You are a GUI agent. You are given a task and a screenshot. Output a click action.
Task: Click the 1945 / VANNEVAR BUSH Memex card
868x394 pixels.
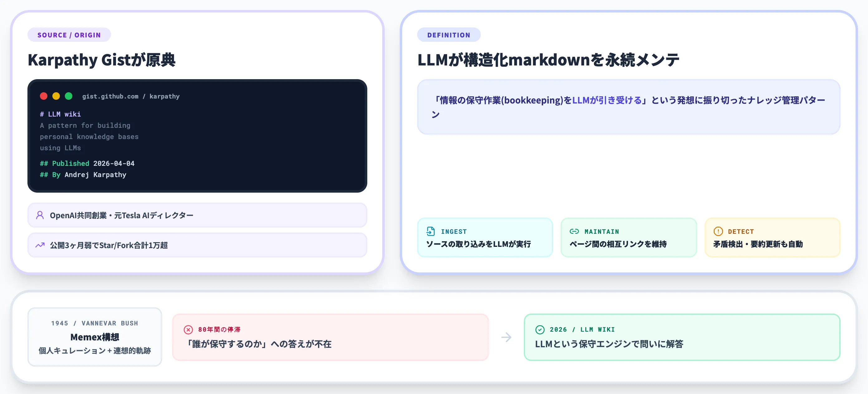point(95,337)
